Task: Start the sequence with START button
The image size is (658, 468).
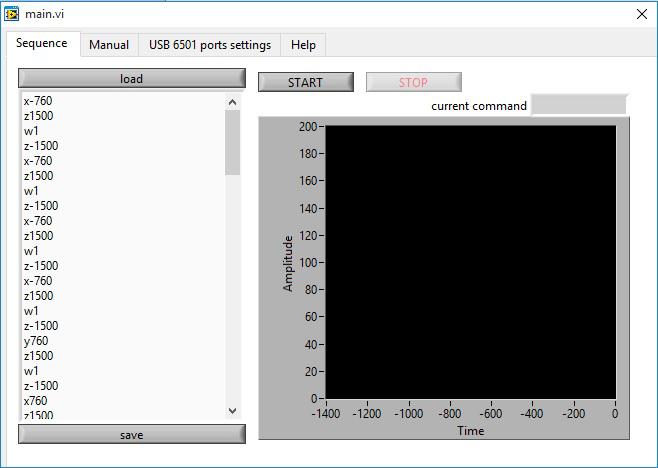Action: 306,82
